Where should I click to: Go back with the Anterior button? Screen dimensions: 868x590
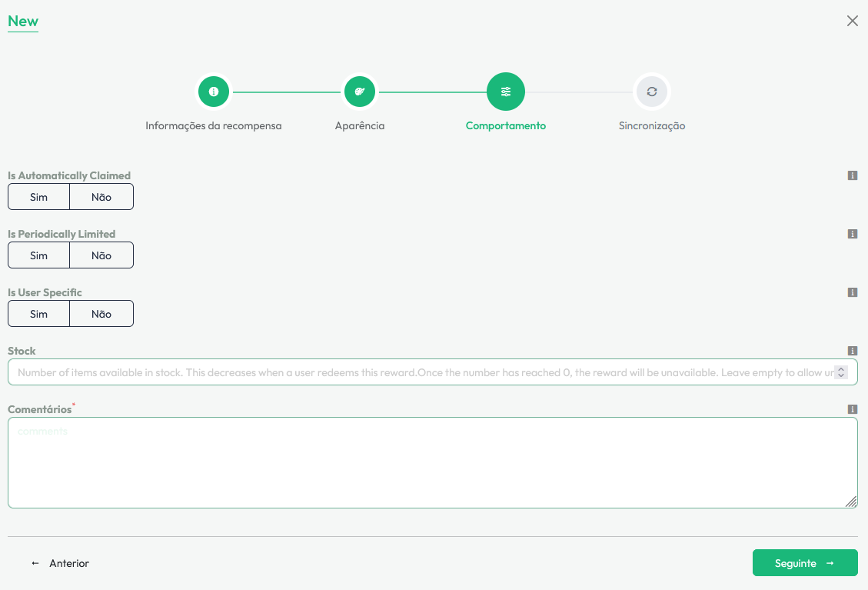coord(61,563)
